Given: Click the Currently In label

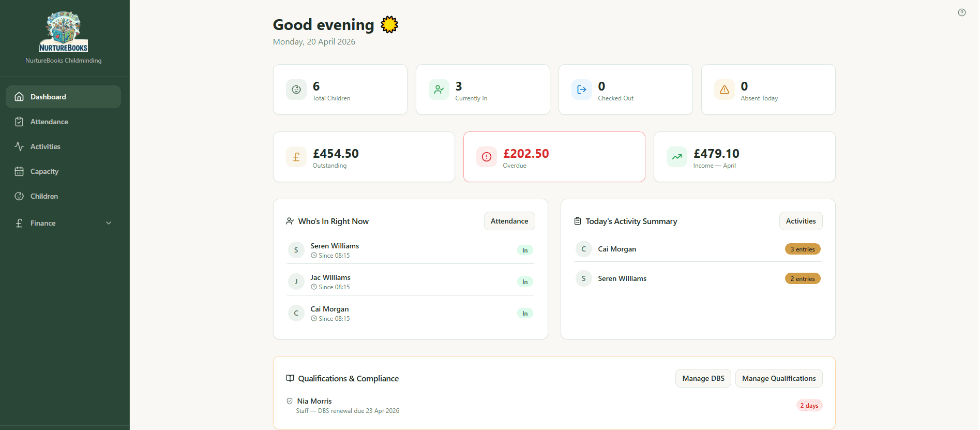Looking at the screenshot, I should pos(471,98).
